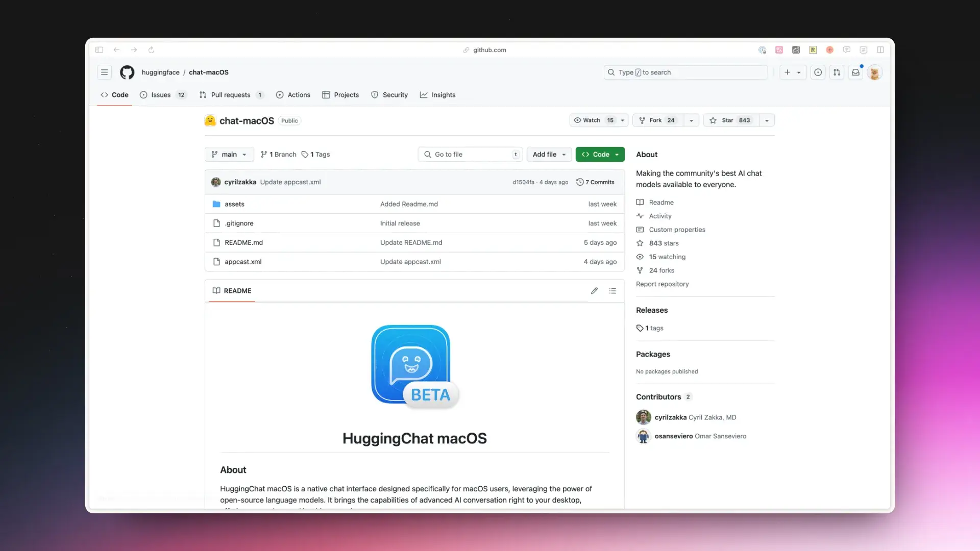
Task: Open osanseviero contributor avatar
Action: pos(643,436)
